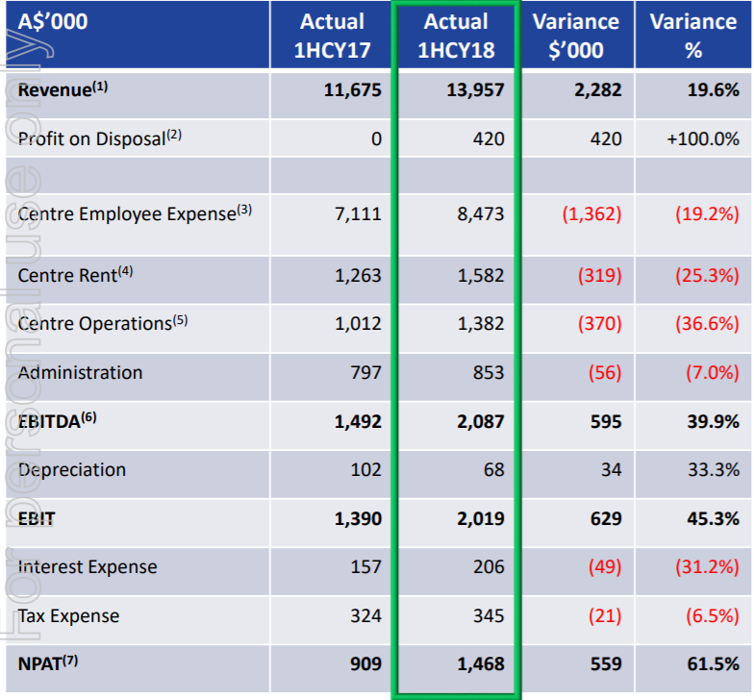Click the (6.5%) variance cell
This screenshot has width=754, height=700.
click(x=713, y=615)
